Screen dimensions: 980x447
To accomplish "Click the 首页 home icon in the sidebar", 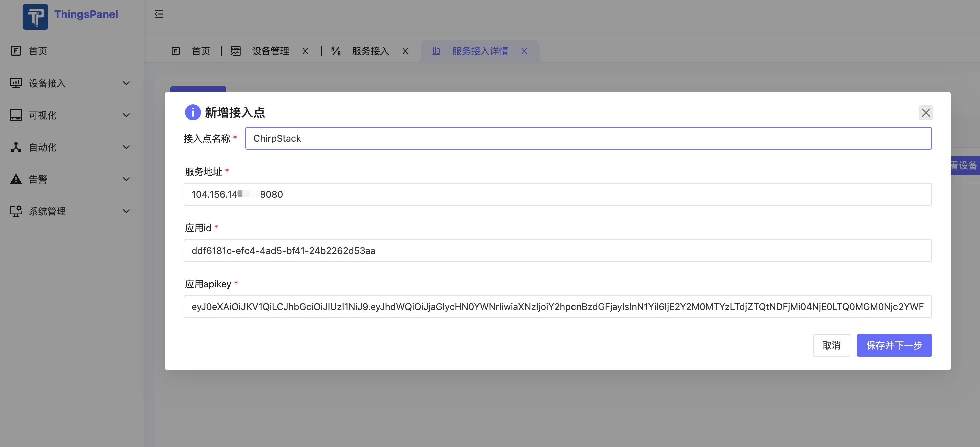I will tap(16, 50).
